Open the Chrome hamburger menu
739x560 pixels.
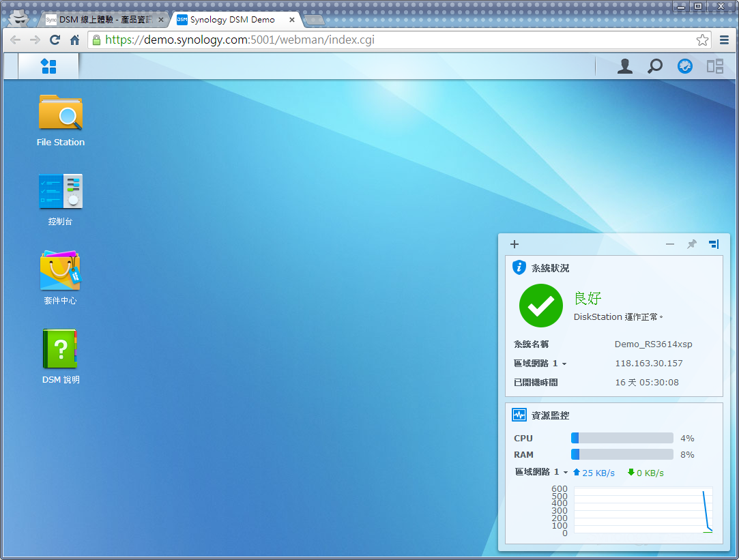pyautogui.click(x=725, y=40)
